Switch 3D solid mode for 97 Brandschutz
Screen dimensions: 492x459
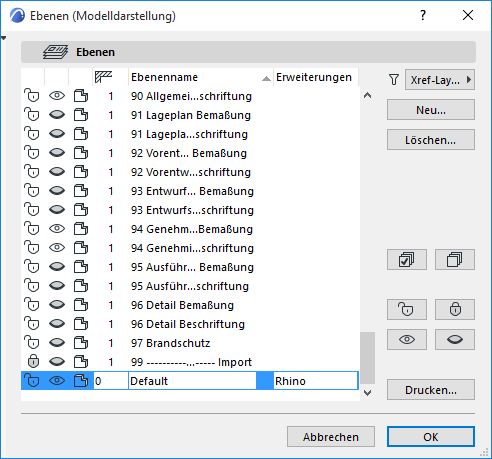pyautogui.click(x=81, y=343)
